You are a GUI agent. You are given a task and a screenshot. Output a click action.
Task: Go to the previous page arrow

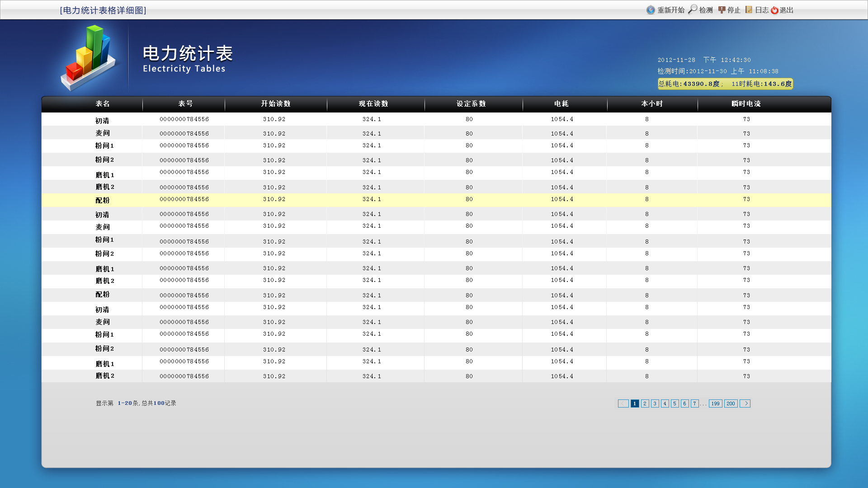623,404
